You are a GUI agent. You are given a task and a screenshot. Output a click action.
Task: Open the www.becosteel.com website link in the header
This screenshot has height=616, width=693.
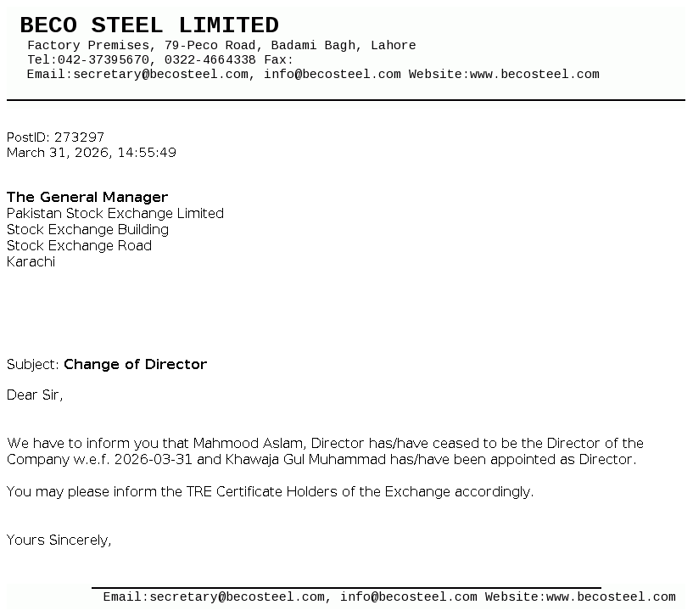point(534,75)
